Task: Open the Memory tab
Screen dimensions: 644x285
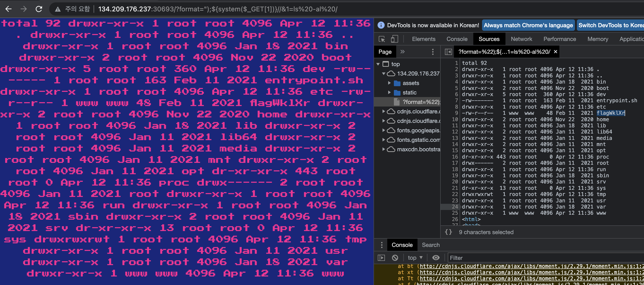Action: 597,39
